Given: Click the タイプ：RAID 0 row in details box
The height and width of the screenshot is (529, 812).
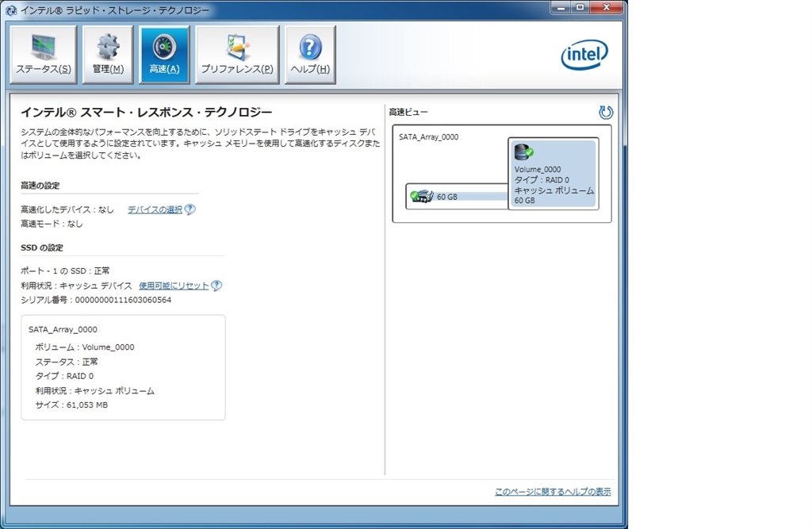Looking at the screenshot, I should pyautogui.click(x=64, y=376).
